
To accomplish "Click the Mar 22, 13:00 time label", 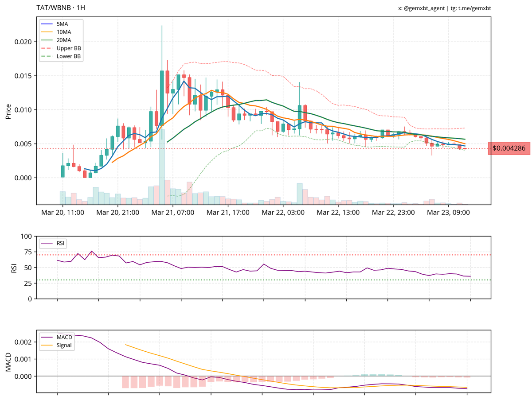I will [x=338, y=213].
